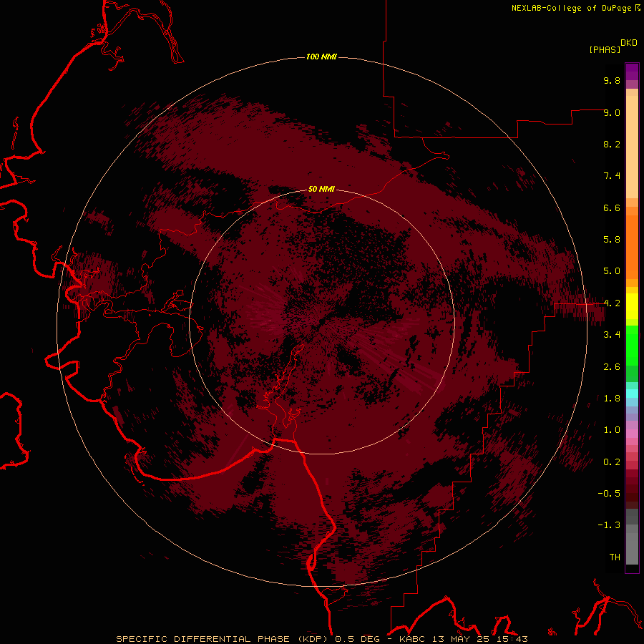The width and height of the screenshot is (644, 644).
Task: Click the 50 NMI range ring label
Action: point(321,189)
